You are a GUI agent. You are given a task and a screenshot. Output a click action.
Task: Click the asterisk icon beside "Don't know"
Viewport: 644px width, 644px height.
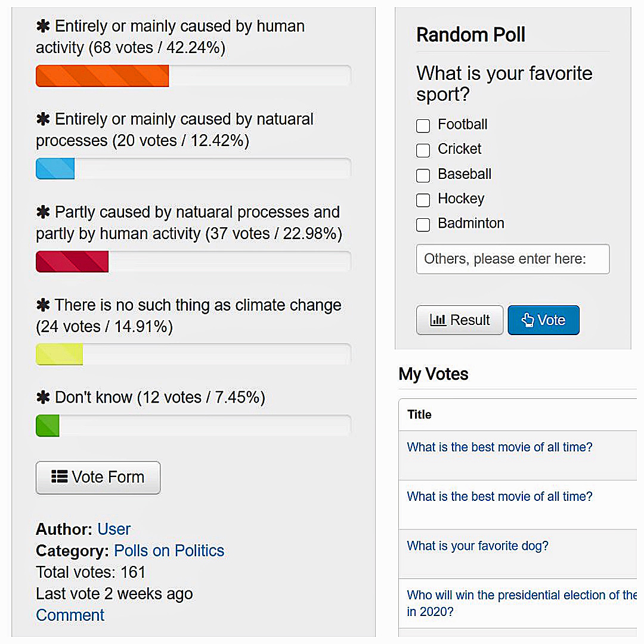coord(42,397)
